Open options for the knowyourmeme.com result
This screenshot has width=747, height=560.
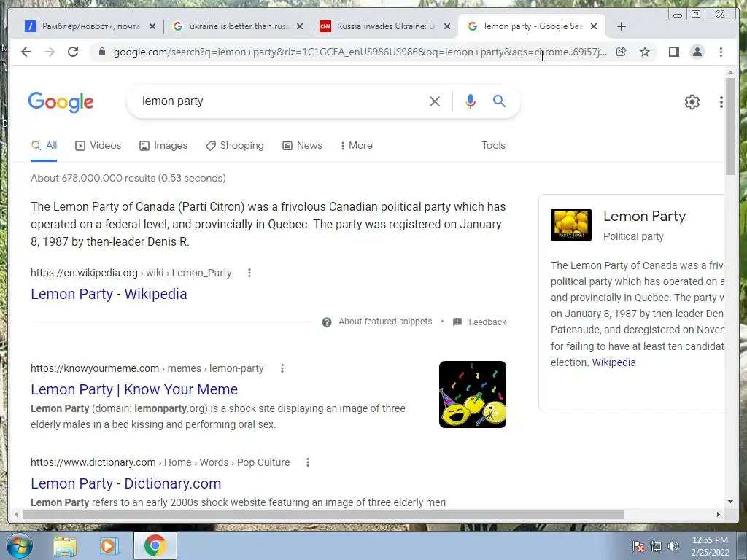pos(282,368)
